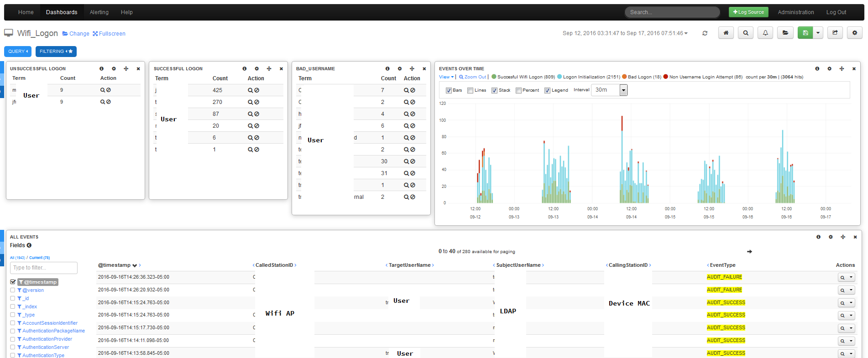Enable the Lines checkbox
This screenshot has height=358, width=868.
(x=471, y=90)
